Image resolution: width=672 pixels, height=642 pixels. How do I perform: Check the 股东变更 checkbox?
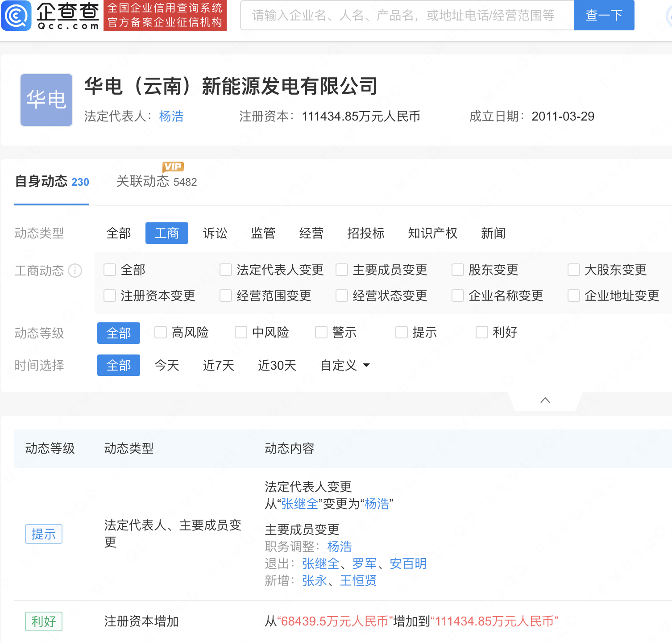click(x=458, y=270)
